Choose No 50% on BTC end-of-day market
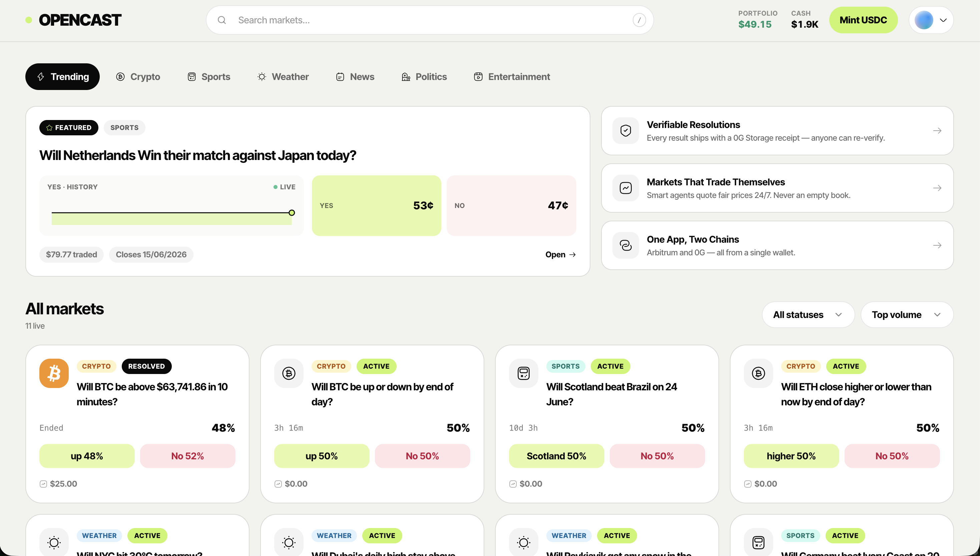 point(422,456)
